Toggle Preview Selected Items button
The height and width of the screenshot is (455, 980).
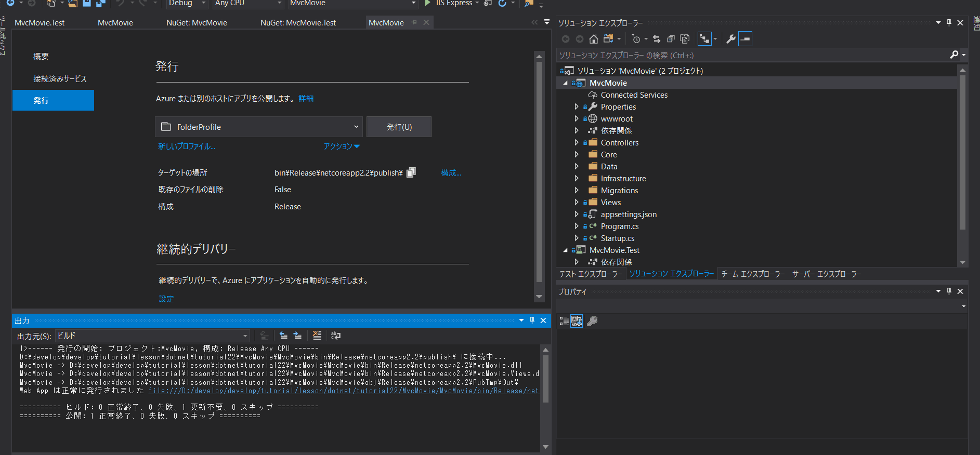745,39
